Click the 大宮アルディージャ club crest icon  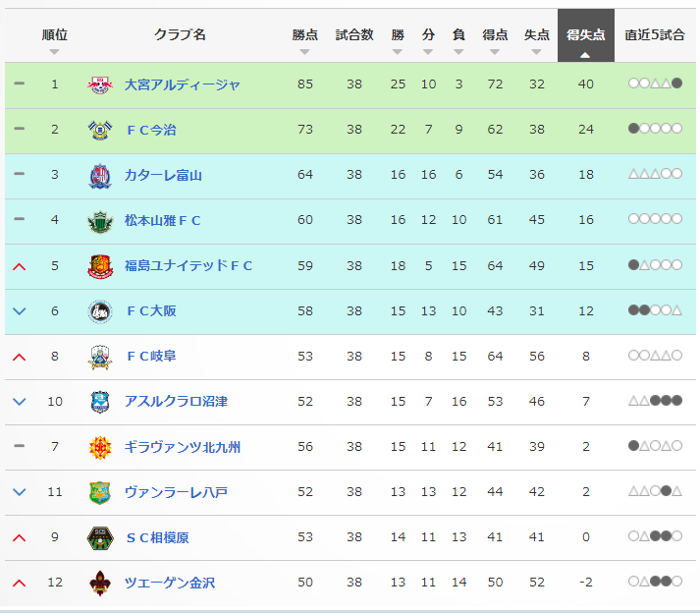(99, 84)
